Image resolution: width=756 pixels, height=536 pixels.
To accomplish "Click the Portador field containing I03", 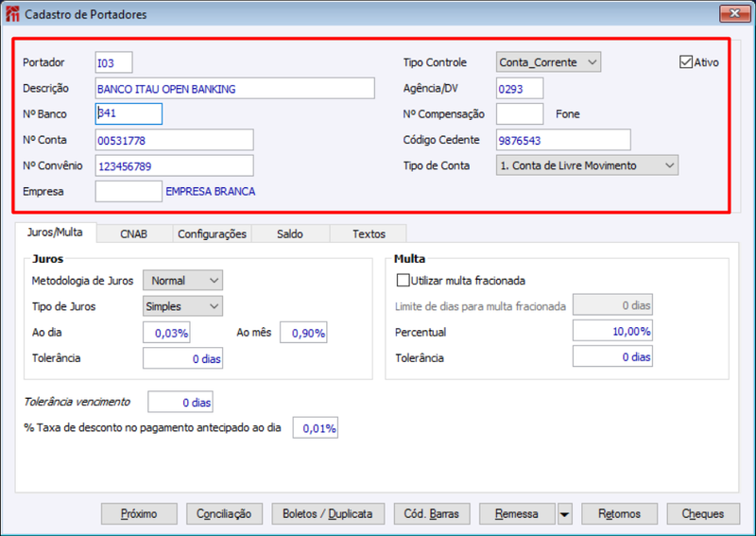I will tap(113, 62).
